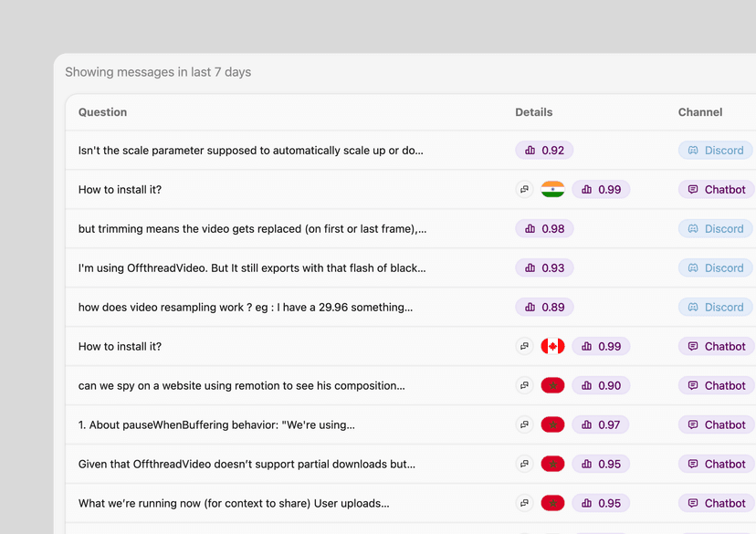Click the 0.89 confidence score badge
The height and width of the screenshot is (534, 756).
click(x=544, y=307)
